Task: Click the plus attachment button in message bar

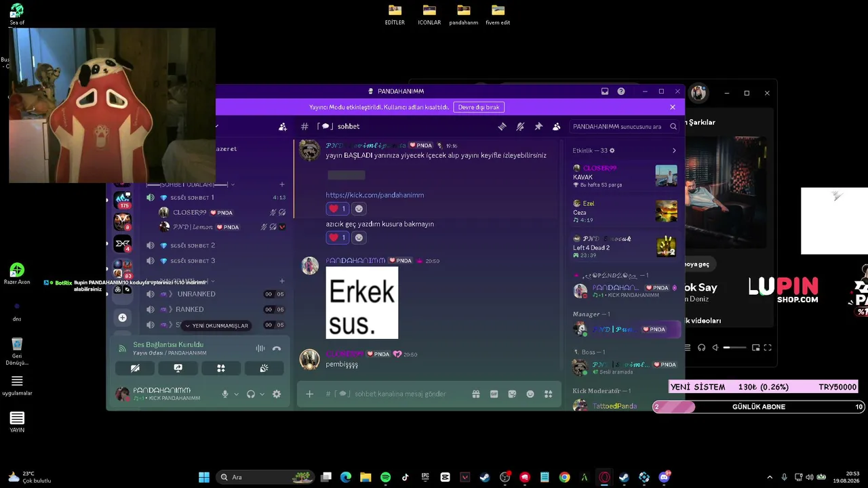Action: [x=310, y=394]
